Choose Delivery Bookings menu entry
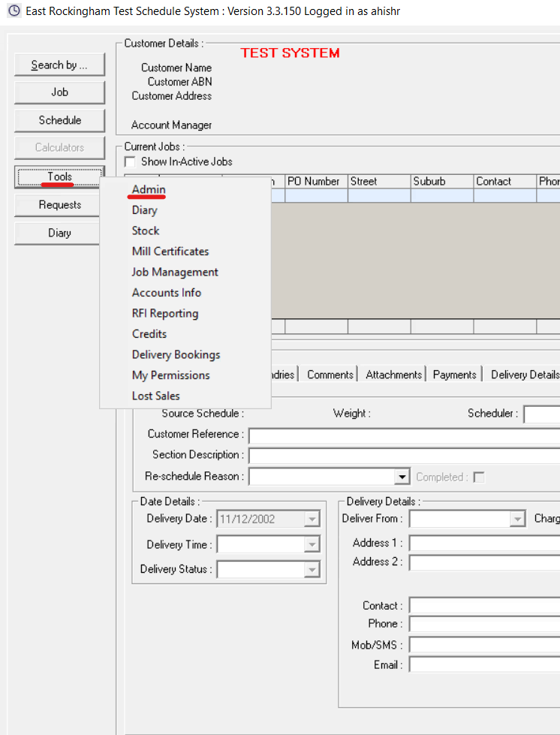 click(x=176, y=354)
